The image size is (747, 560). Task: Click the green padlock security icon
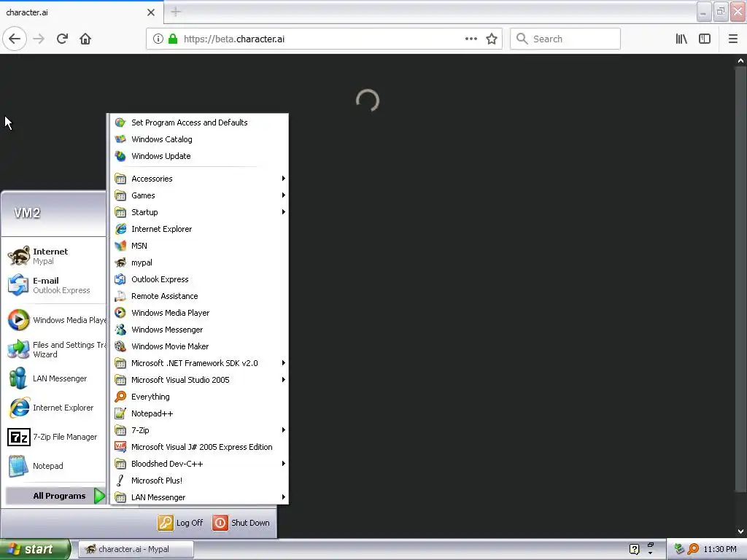pos(173,39)
